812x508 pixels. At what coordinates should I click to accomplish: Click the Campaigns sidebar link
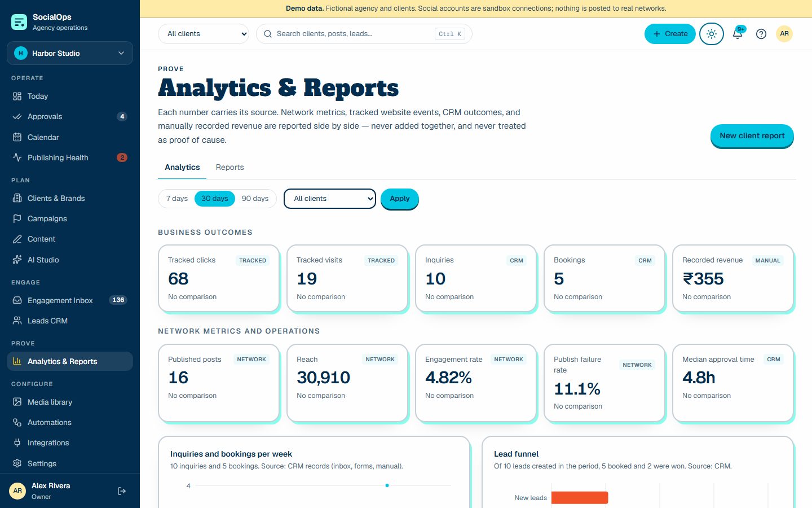tap(70, 218)
